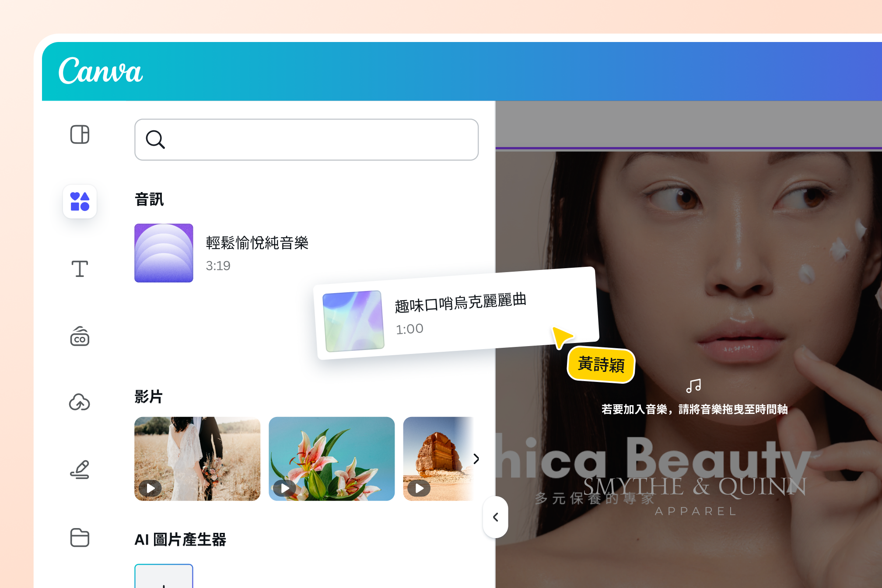The width and height of the screenshot is (882, 588).
Task: Click the music note icon on canvas
Action: pyautogui.click(x=694, y=386)
